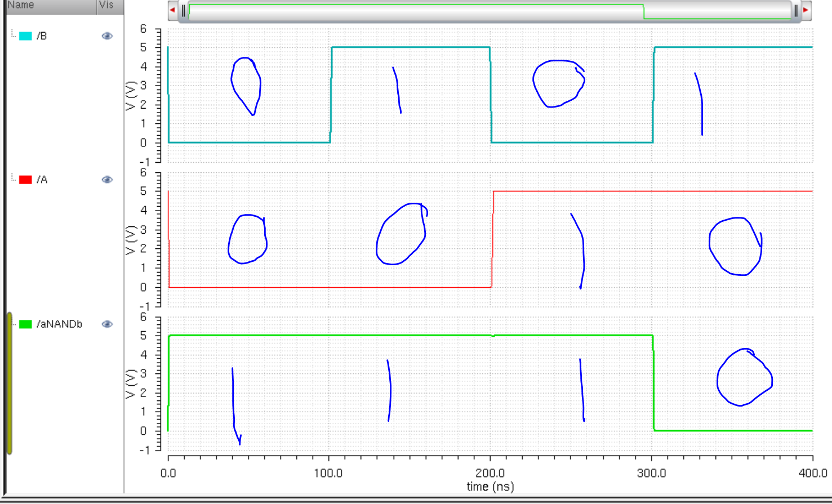Click the left grip handle of the zoom bar
The height and width of the screenshot is (504, 832).
(x=183, y=11)
